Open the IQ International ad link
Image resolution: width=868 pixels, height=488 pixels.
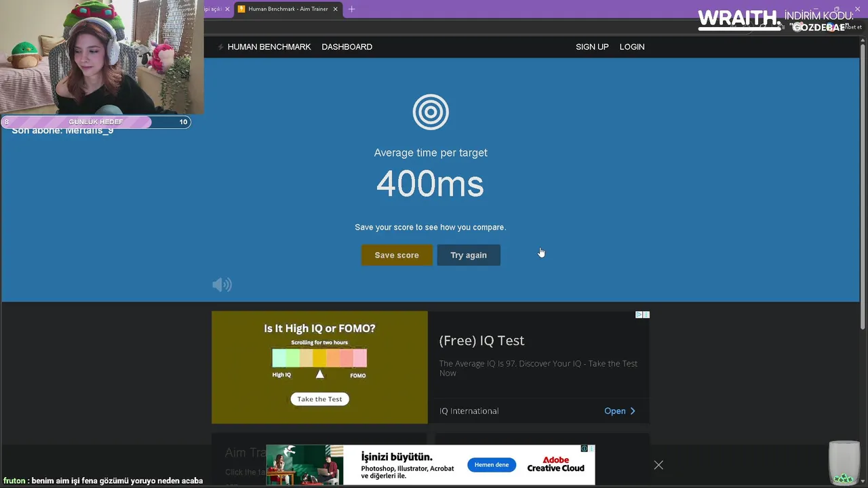[469, 411]
